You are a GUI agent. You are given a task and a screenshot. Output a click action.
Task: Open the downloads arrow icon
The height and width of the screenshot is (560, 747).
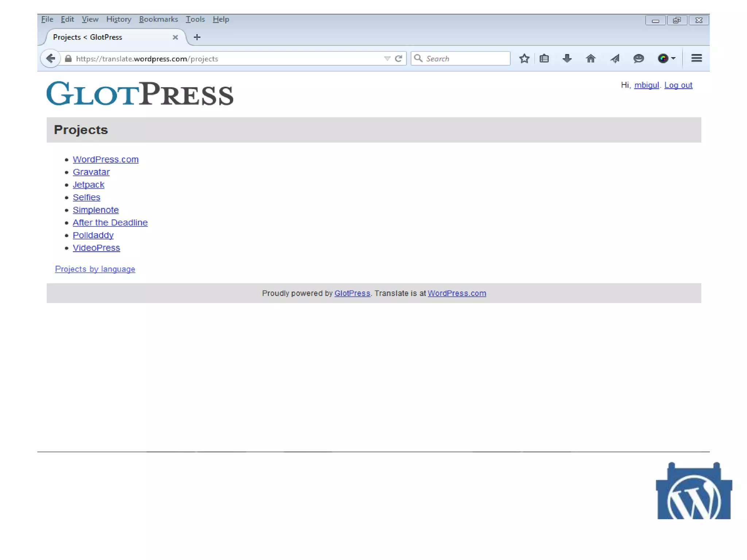(567, 58)
